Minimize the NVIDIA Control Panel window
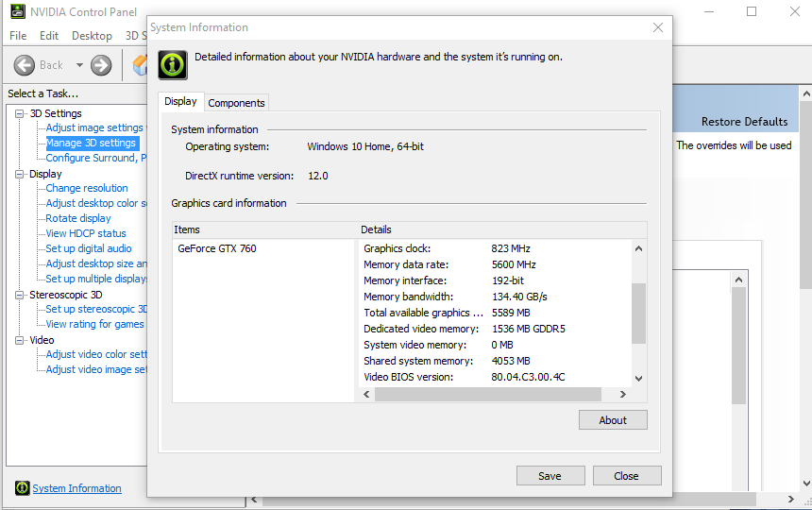 [x=709, y=11]
